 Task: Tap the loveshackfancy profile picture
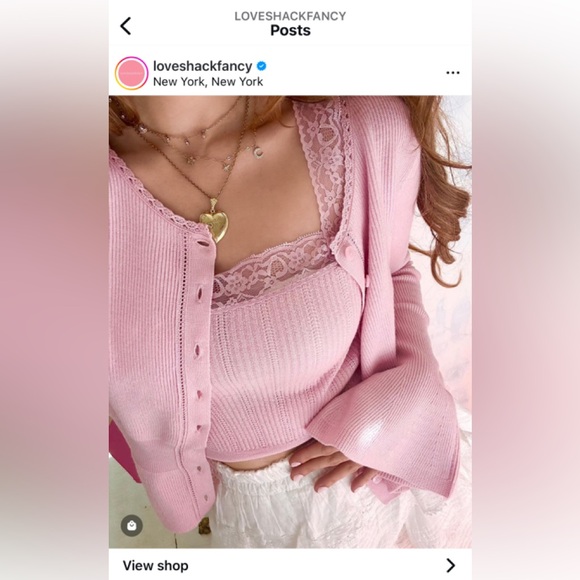pyautogui.click(x=131, y=73)
